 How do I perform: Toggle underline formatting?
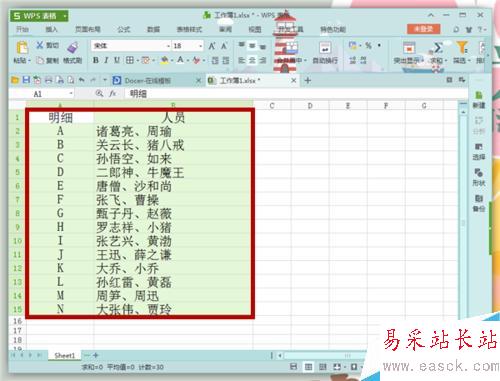(x=117, y=60)
